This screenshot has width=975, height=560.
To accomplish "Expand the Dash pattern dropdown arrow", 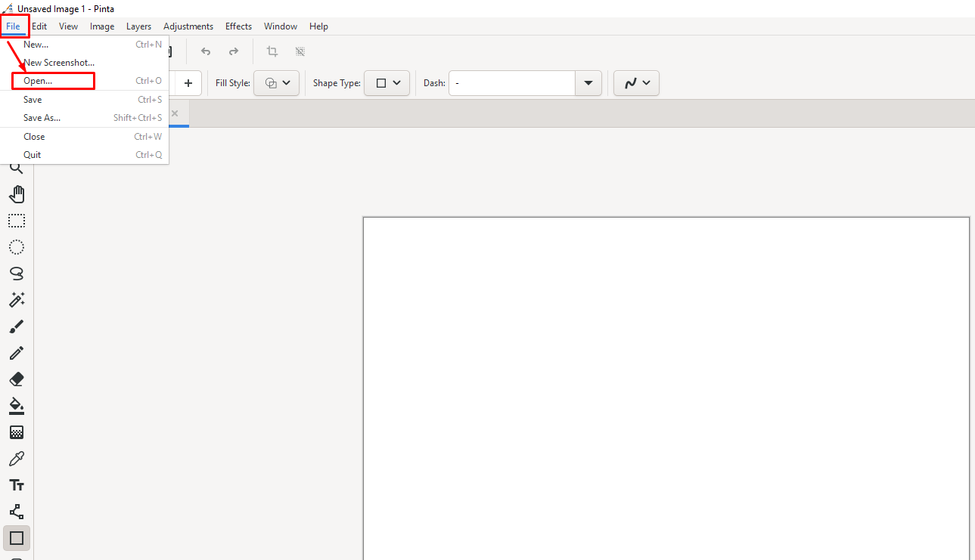I will click(588, 83).
